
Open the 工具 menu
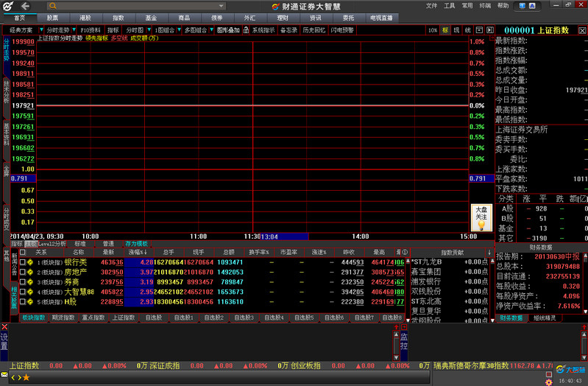click(449, 6)
